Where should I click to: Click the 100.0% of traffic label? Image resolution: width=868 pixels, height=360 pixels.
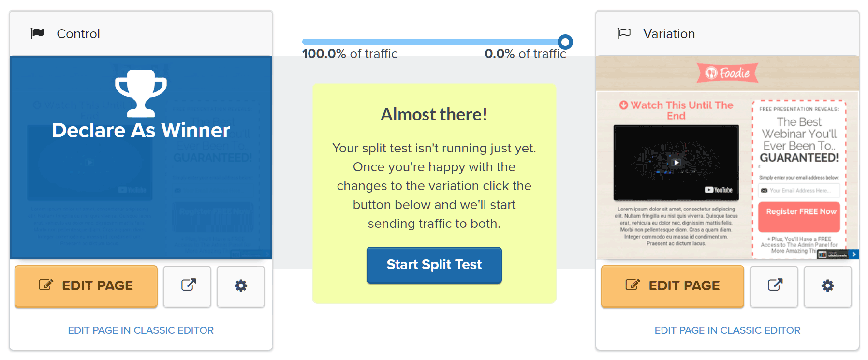coord(350,54)
